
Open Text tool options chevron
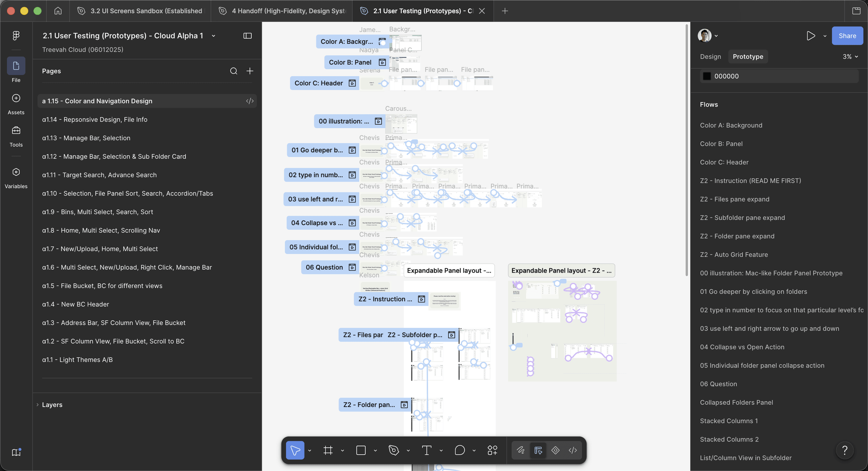[441, 451]
